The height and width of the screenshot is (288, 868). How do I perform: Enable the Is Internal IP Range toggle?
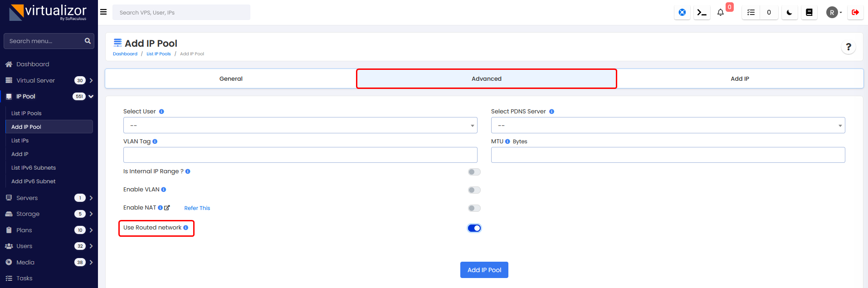pos(474,172)
